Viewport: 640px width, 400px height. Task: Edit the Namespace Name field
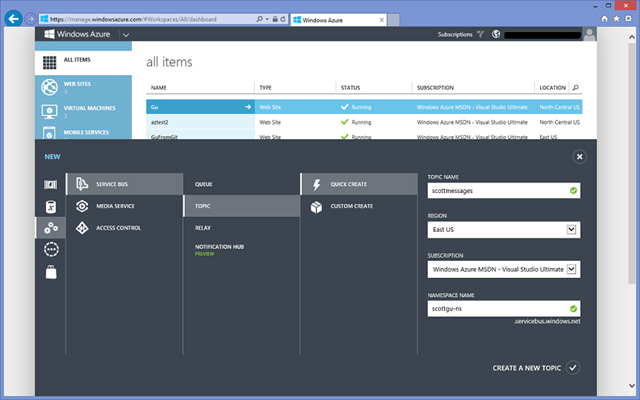[504, 309]
